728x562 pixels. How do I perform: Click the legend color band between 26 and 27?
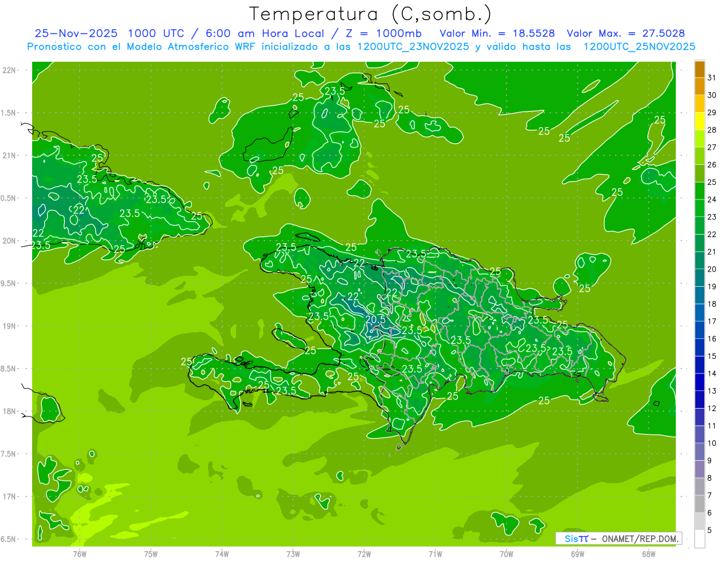(x=699, y=156)
